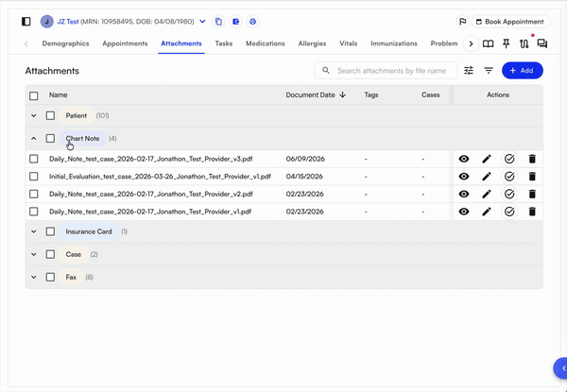The width and height of the screenshot is (567, 392).
Task: Edit Daily_Note v2 pencil icon
Action: pyautogui.click(x=487, y=195)
